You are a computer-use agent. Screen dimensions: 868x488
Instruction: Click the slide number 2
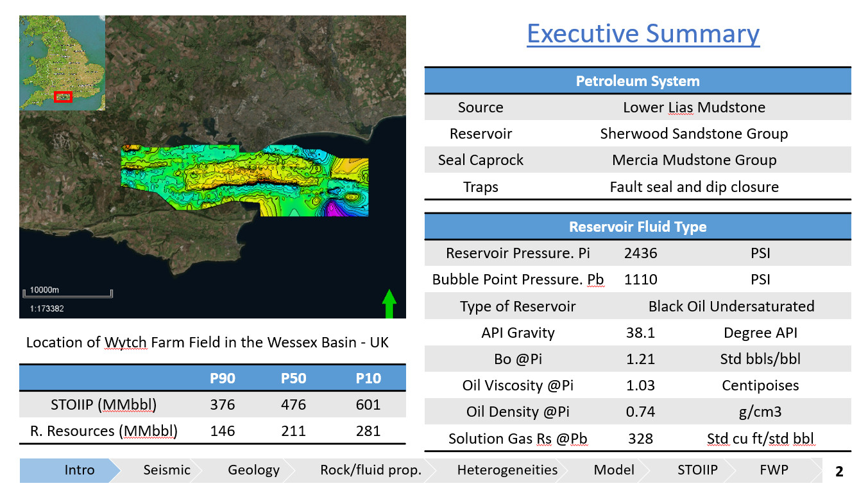pyautogui.click(x=839, y=472)
